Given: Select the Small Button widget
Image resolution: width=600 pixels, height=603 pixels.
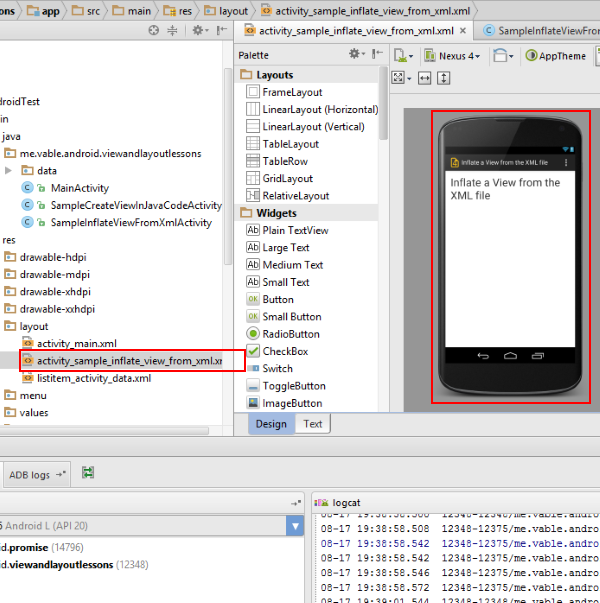Looking at the screenshot, I should point(283,317).
